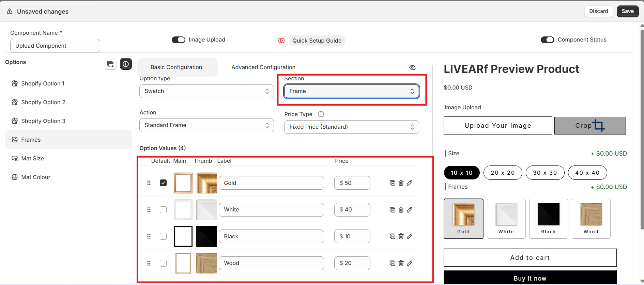The image size is (644, 285).
Task: Edit the Gold option value
Action: [x=410, y=183]
